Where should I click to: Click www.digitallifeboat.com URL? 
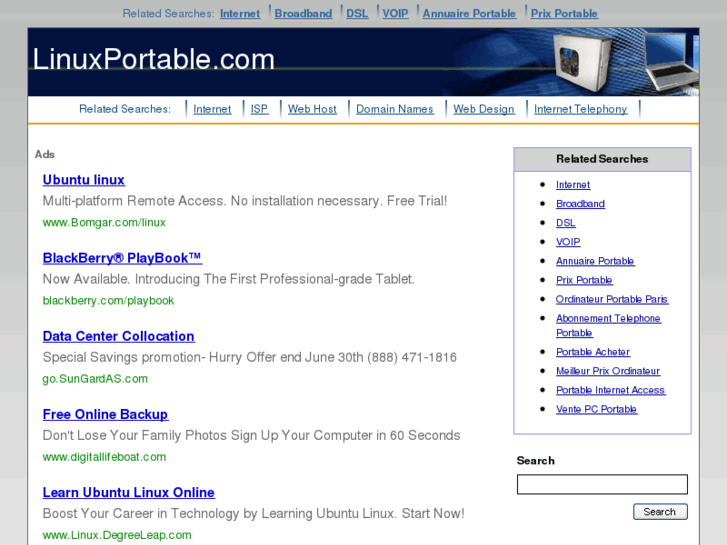click(104, 457)
